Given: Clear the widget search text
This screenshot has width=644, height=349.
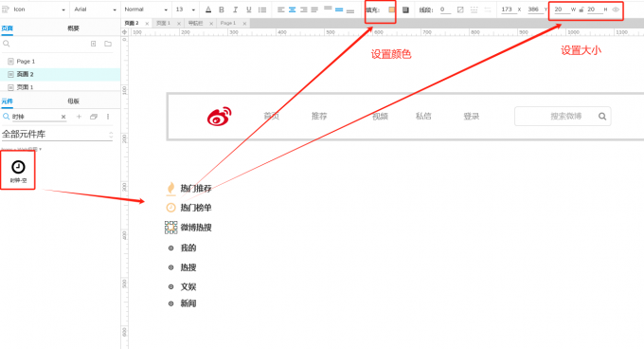Looking at the screenshot, I should tap(63, 117).
